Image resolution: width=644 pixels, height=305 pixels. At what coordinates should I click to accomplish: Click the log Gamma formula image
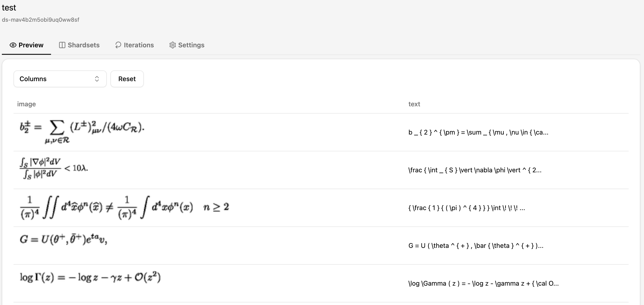point(90,277)
